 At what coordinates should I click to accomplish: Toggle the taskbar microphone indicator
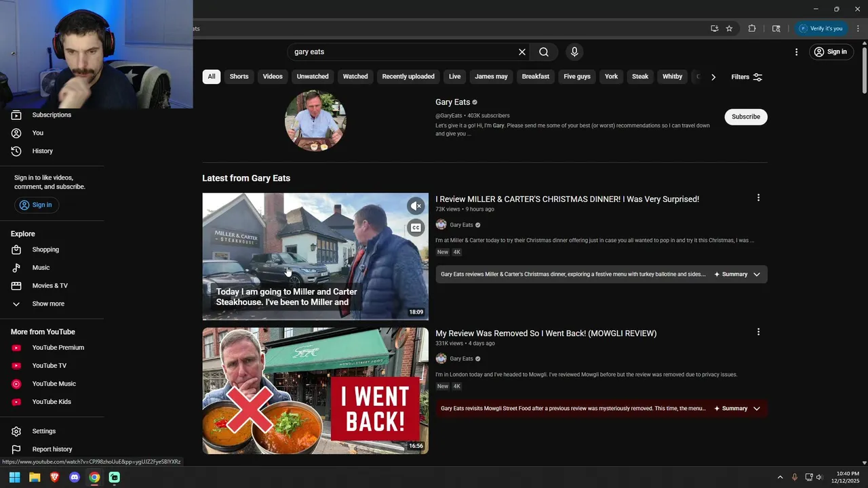795,477
